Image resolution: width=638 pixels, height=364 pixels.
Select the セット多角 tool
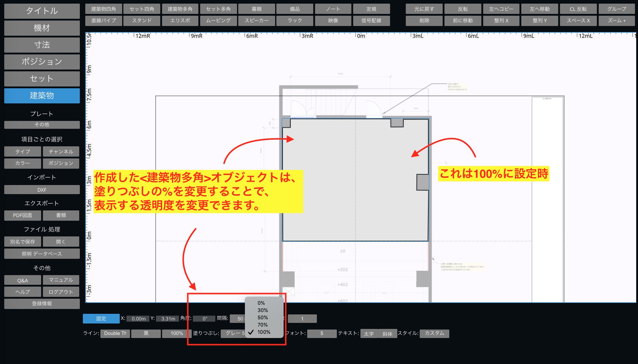(x=218, y=9)
